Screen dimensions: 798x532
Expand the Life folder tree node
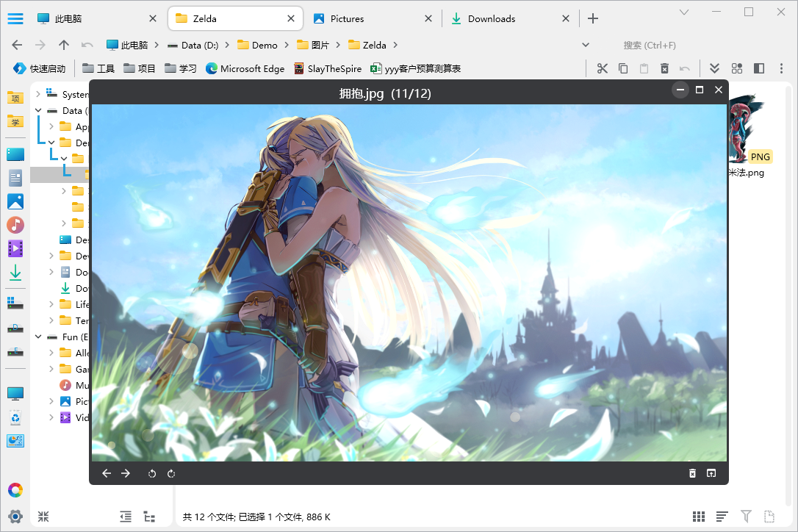pos(51,304)
